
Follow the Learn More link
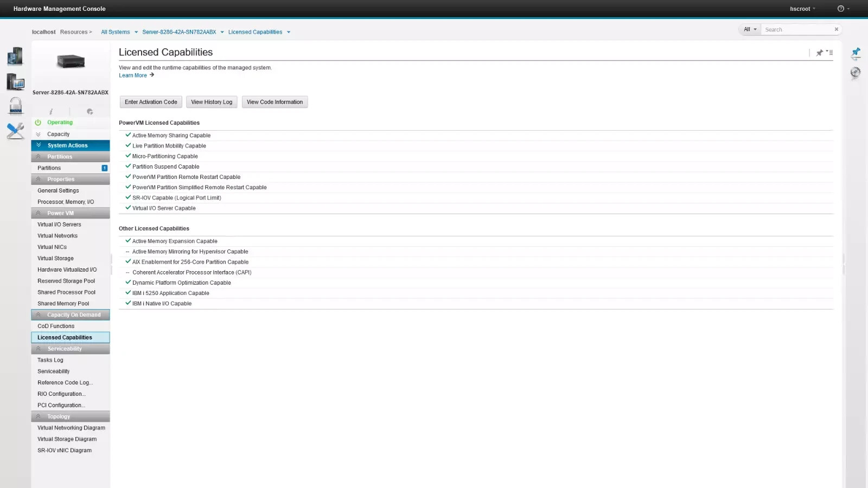[133, 75]
